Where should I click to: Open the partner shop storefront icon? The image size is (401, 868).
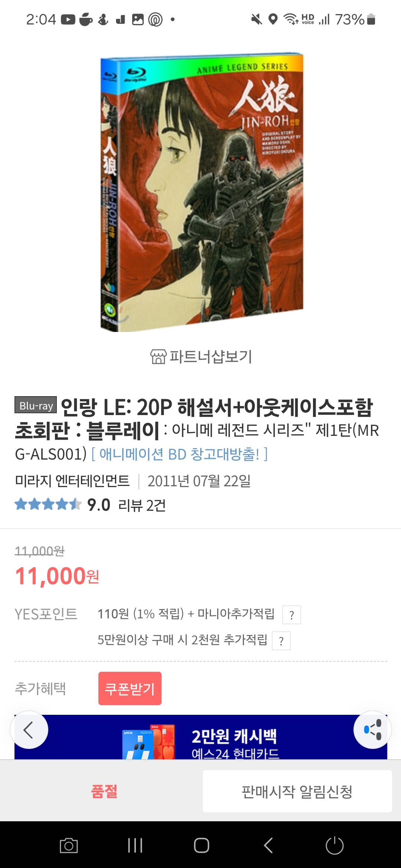tap(158, 356)
